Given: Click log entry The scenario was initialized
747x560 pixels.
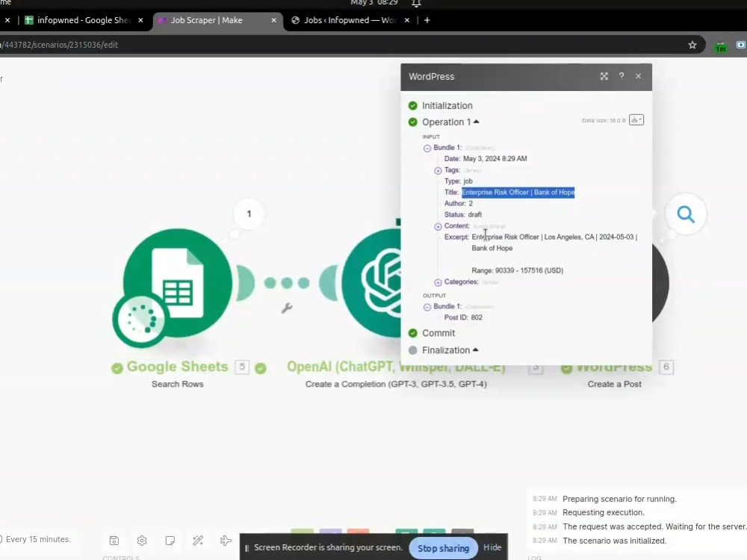Looking at the screenshot, I should 615,541.
